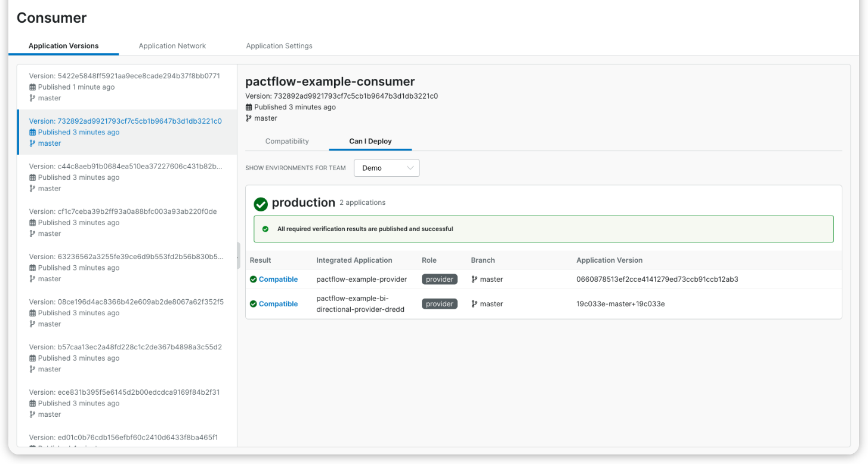Click the calendar icon in the pactflow-example-consumer header
This screenshot has width=868, height=464.
click(249, 107)
